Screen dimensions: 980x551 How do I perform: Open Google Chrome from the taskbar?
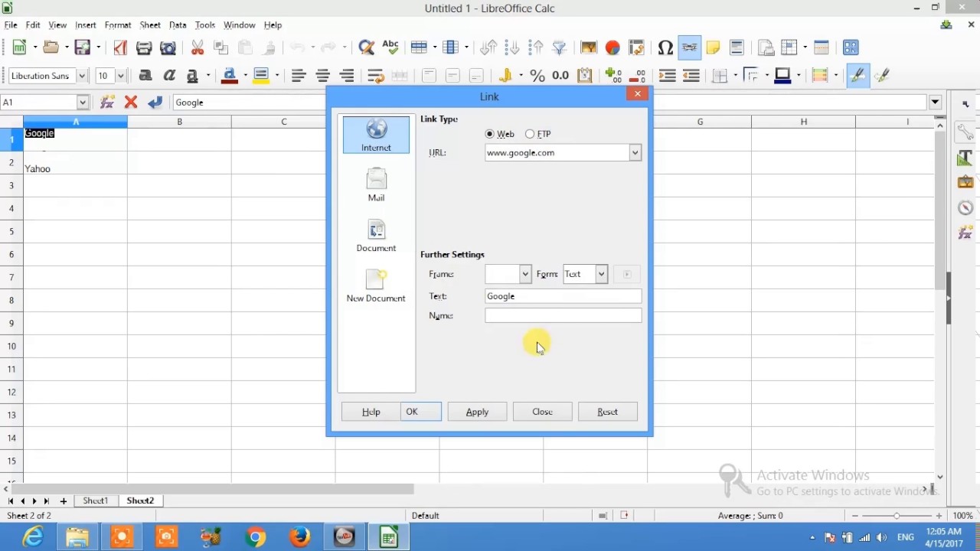tap(256, 536)
